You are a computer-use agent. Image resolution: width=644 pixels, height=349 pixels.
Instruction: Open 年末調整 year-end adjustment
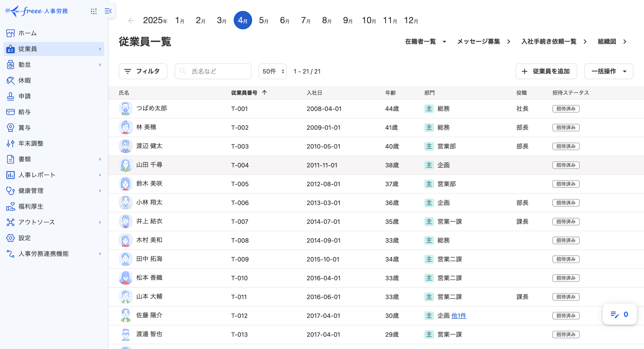tap(31, 143)
